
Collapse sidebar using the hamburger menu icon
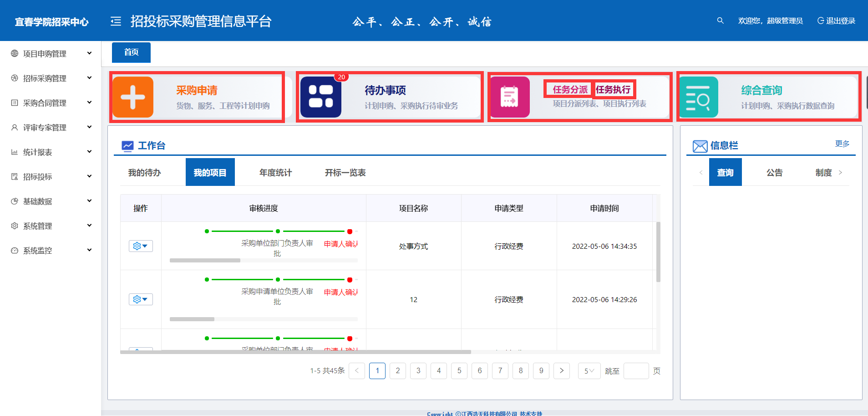(x=116, y=21)
